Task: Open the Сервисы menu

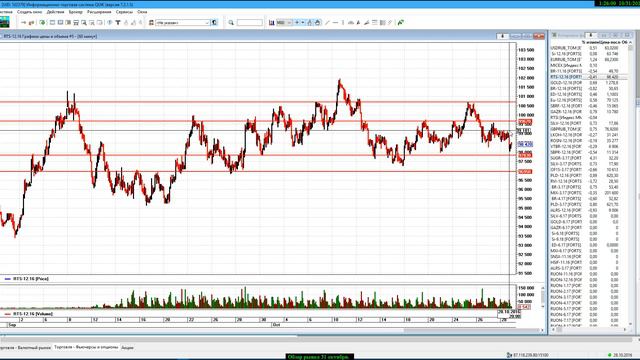Action: (124, 12)
